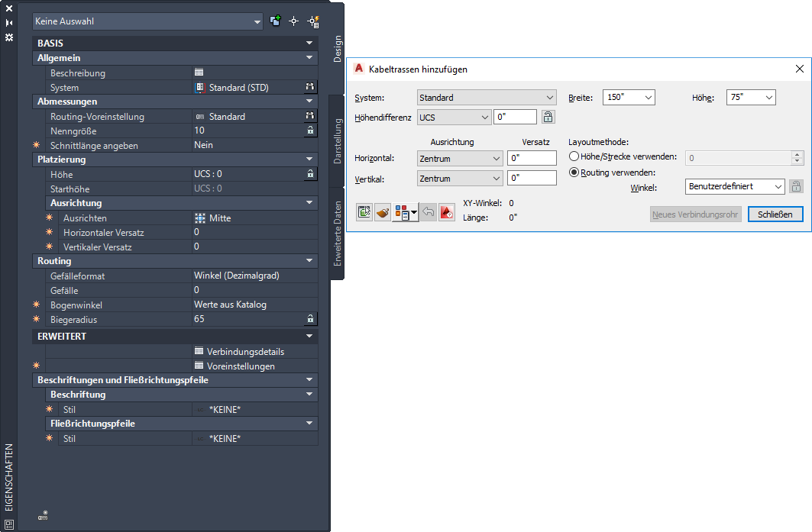Click binoculars icon in Routing-Voreinstellung row

click(x=309, y=116)
